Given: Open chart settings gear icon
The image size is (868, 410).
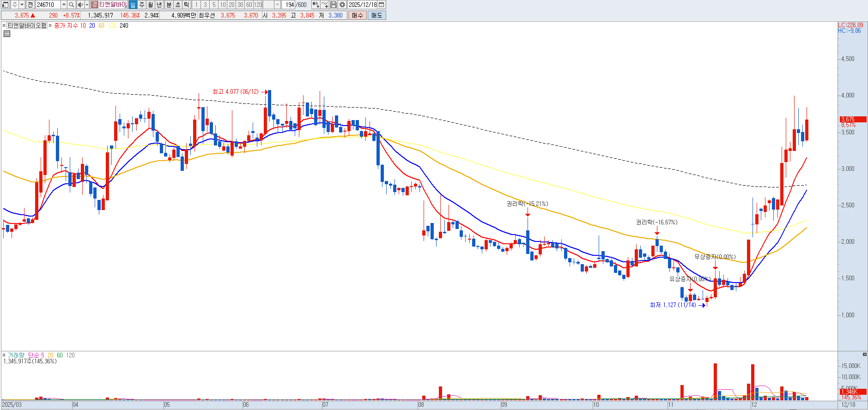Looking at the screenshot, I should 342,5.
